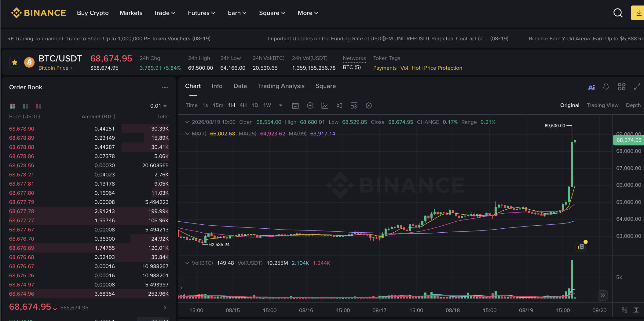Select the 68,677.78 ask order row
Viewport: 644px width, 321px height.
click(89, 211)
